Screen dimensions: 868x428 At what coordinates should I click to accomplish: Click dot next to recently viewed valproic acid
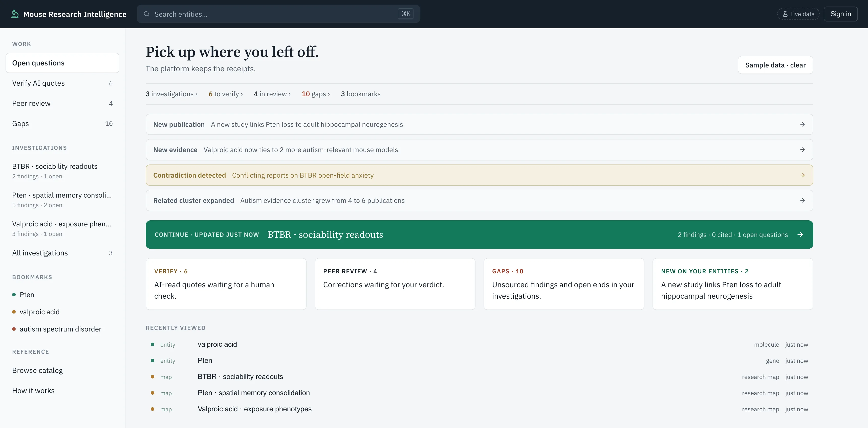pyautogui.click(x=153, y=344)
